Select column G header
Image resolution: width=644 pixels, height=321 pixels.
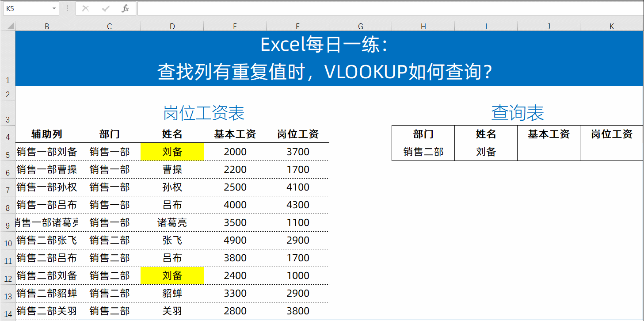[361, 27]
